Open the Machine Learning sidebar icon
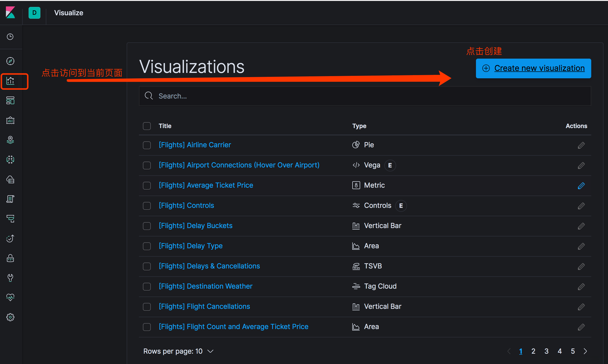This screenshot has width=608, height=364. pyautogui.click(x=10, y=160)
